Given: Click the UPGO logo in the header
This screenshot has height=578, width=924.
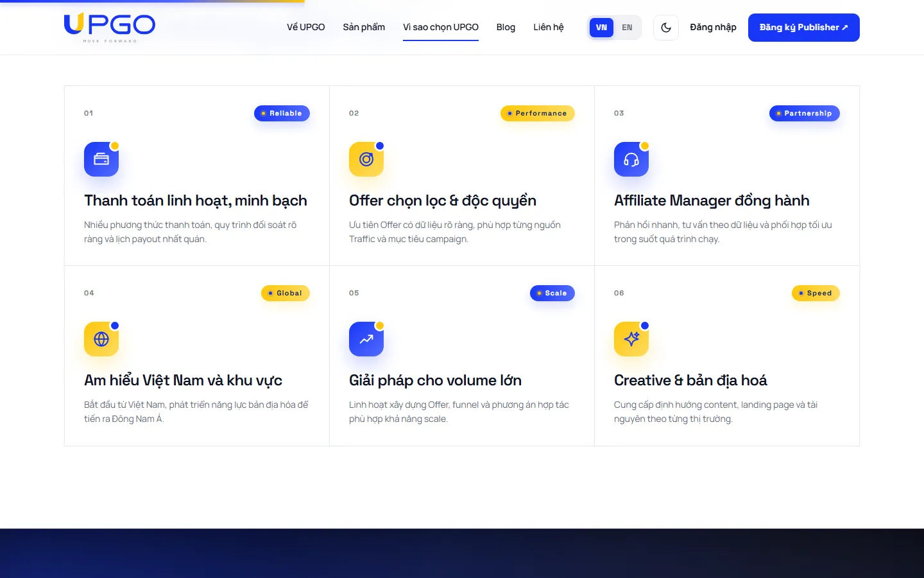Looking at the screenshot, I should point(110,28).
